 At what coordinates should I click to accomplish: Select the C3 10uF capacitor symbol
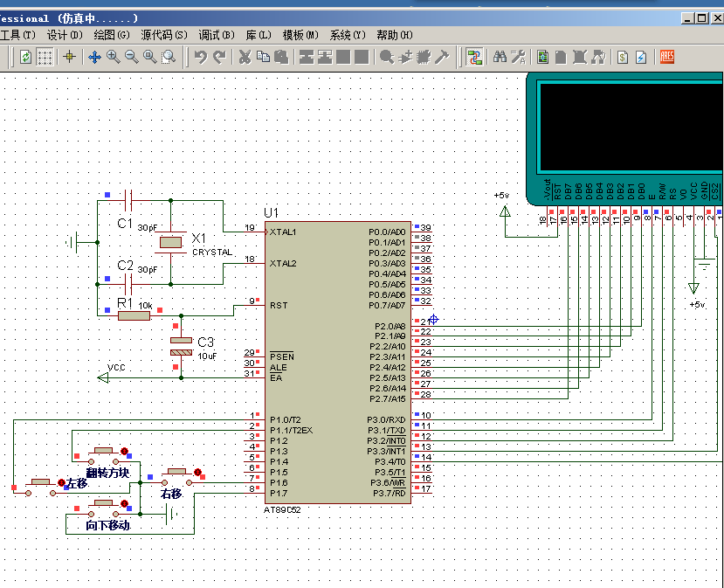[181, 347]
